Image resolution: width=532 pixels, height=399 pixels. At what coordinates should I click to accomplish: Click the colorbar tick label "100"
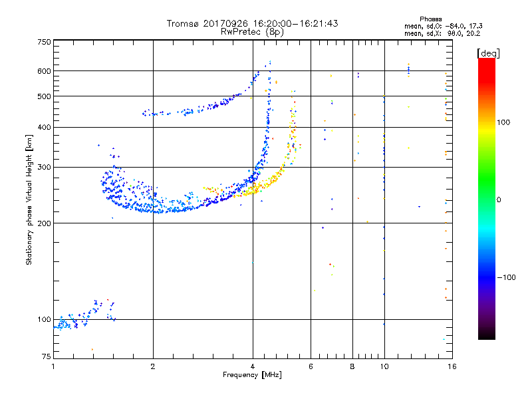point(503,122)
